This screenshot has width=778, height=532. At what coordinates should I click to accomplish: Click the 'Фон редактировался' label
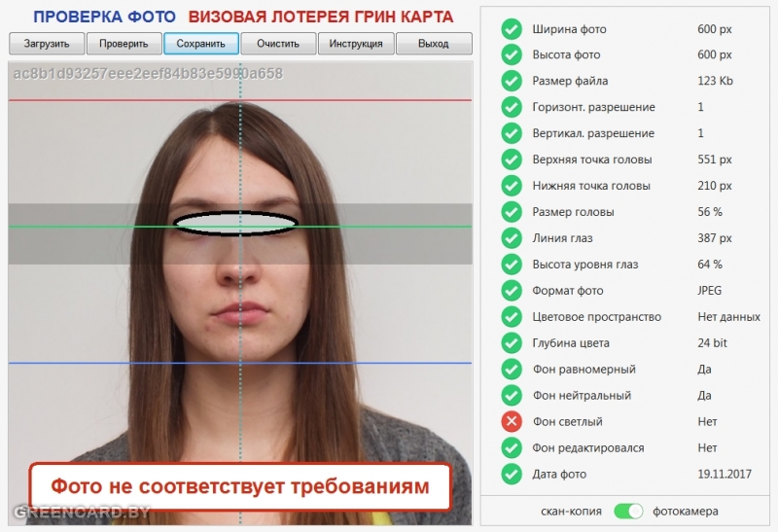click(x=588, y=448)
